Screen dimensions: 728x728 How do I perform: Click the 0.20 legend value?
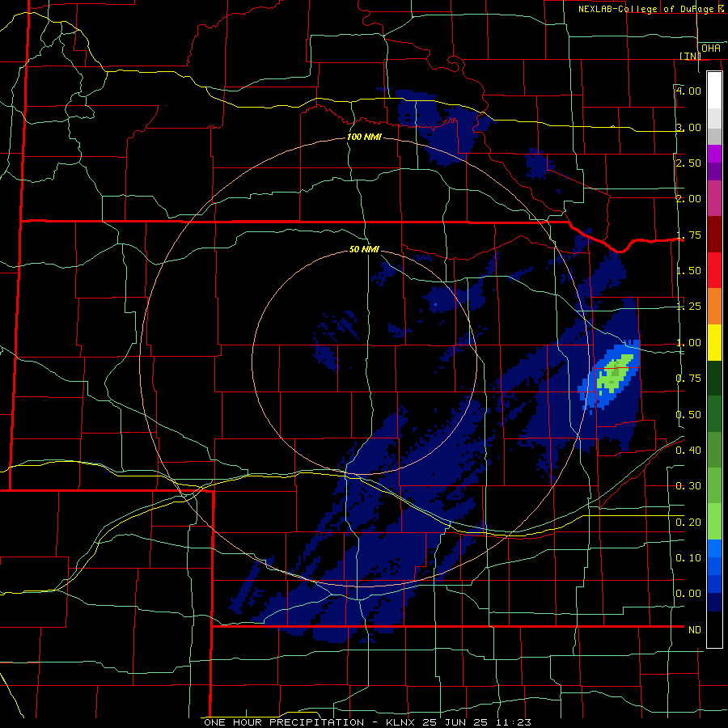tap(688, 523)
